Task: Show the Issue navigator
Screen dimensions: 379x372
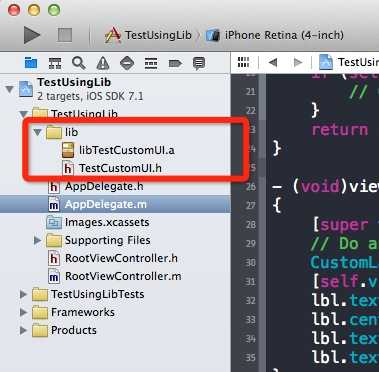Action: point(103,63)
